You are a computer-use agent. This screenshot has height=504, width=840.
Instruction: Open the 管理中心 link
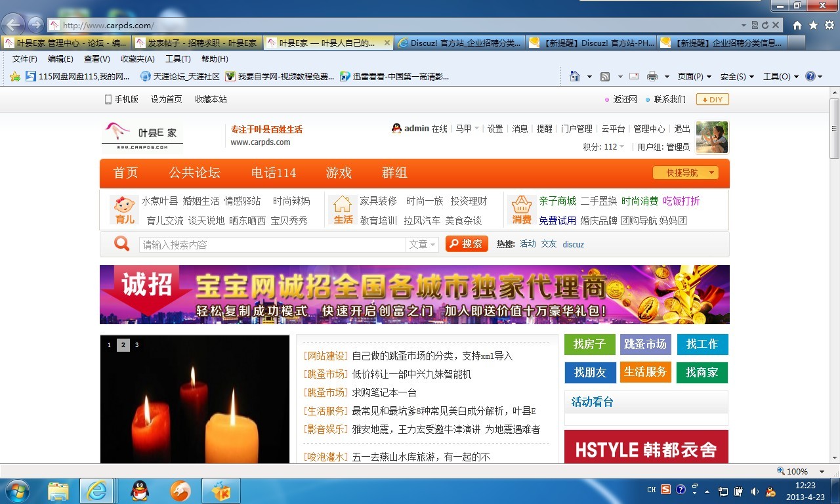pyautogui.click(x=649, y=129)
